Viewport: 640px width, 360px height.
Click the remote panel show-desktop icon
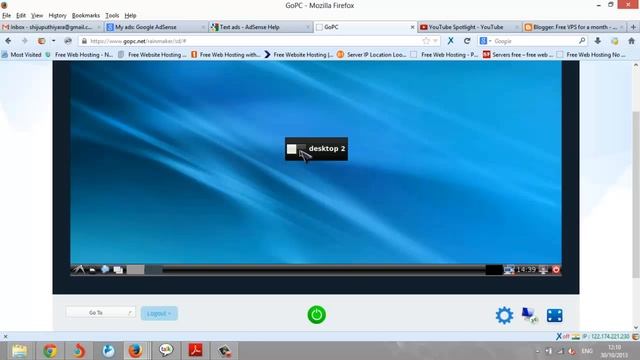pos(92,270)
